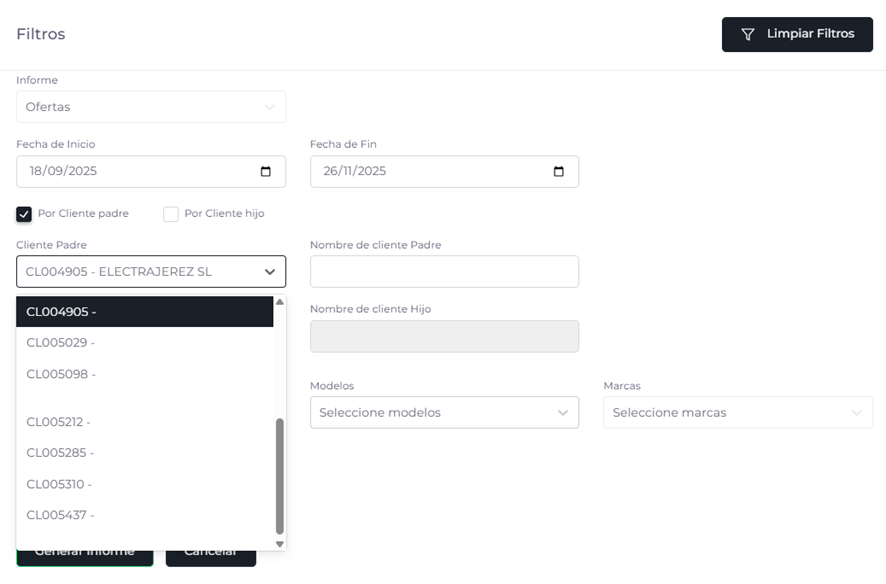Open the Seleccione modelos dropdown
Viewport: 886px width, 584px height.
pyautogui.click(x=444, y=413)
